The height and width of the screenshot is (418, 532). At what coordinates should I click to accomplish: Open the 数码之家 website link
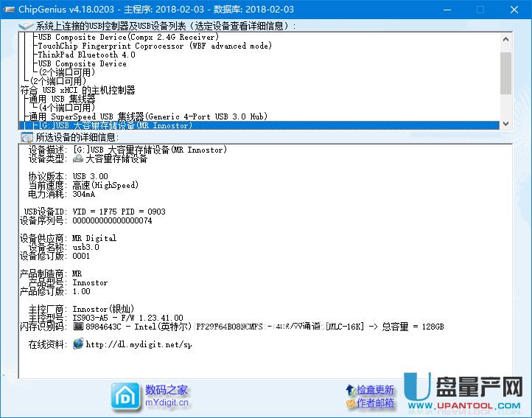(x=167, y=390)
